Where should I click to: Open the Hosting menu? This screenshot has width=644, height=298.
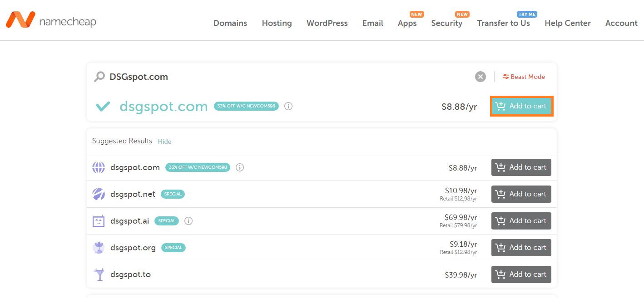tap(277, 23)
